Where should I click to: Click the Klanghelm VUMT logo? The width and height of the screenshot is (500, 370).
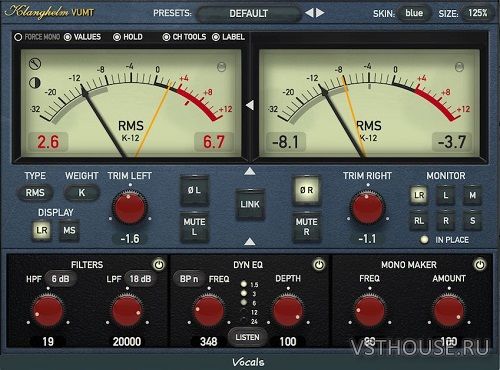[49, 12]
